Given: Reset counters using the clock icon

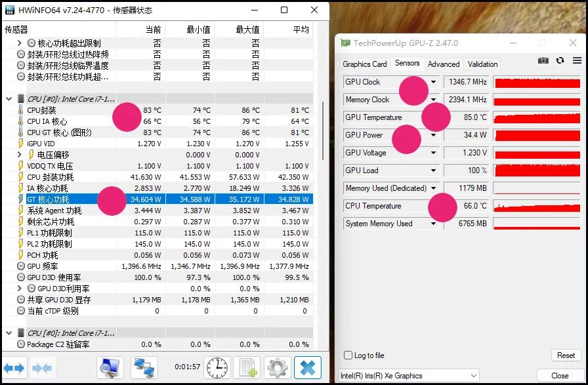Looking at the screenshot, I should [x=217, y=368].
